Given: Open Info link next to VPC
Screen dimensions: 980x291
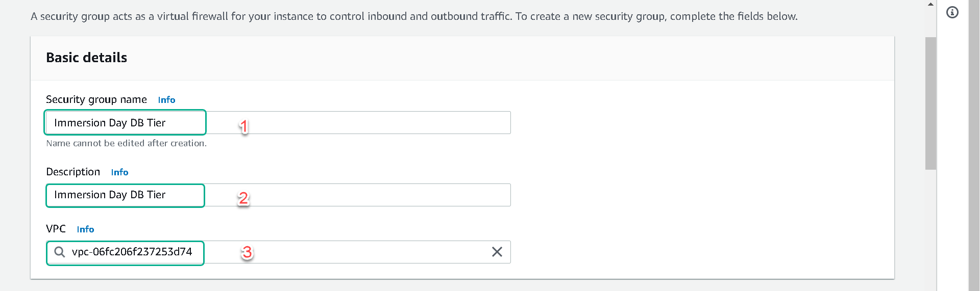Looking at the screenshot, I should (x=85, y=229).
